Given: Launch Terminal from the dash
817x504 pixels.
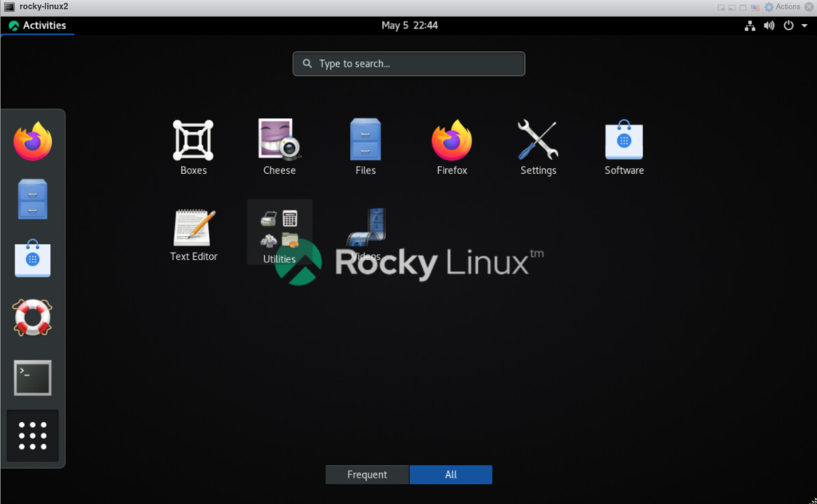Looking at the screenshot, I should [33, 377].
